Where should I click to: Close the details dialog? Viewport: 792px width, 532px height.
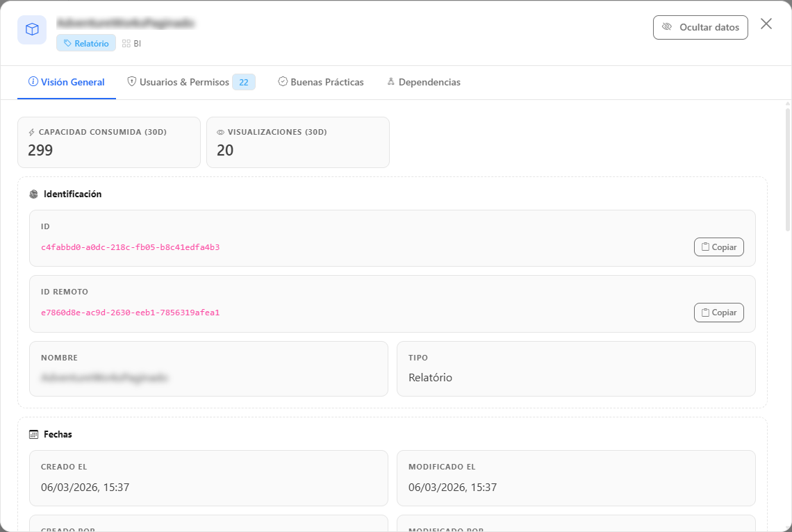coord(766,24)
